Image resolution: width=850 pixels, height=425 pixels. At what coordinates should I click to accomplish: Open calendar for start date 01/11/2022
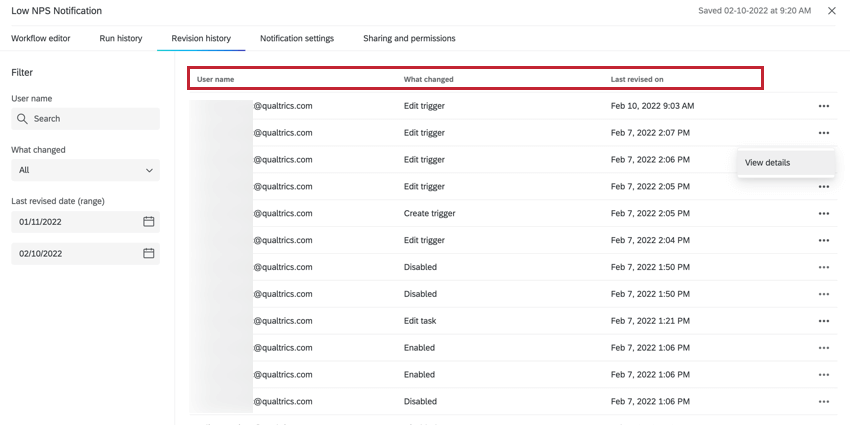pos(148,222)
